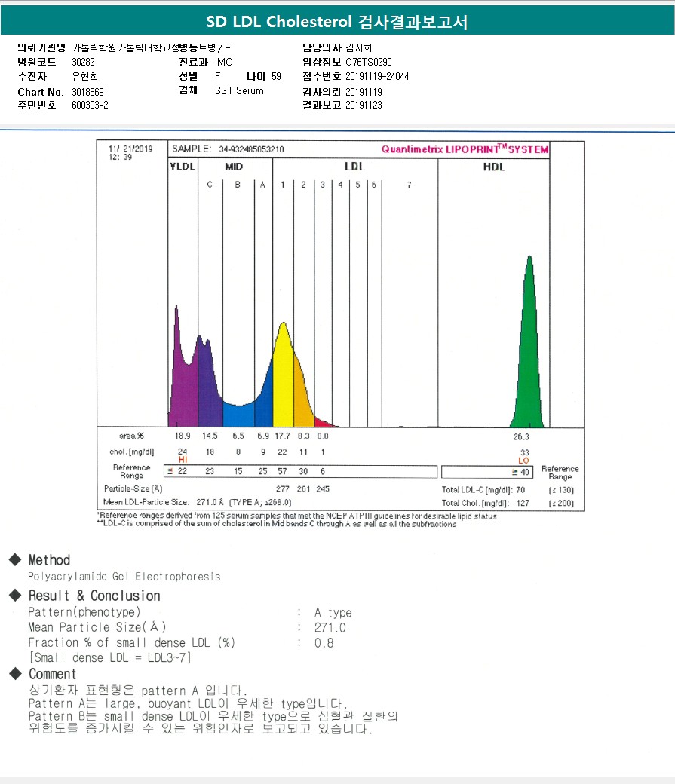Click the report title "SD LDL Cholesterol 검사결과보고서"
Image resolution: width=675 pixels, height=784 pixels.
point(337,22)
